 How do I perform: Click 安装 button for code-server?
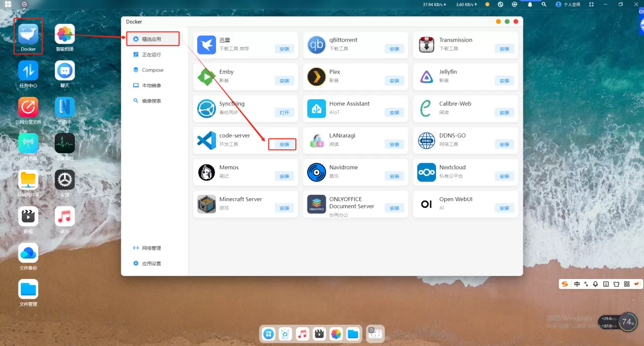284,145
